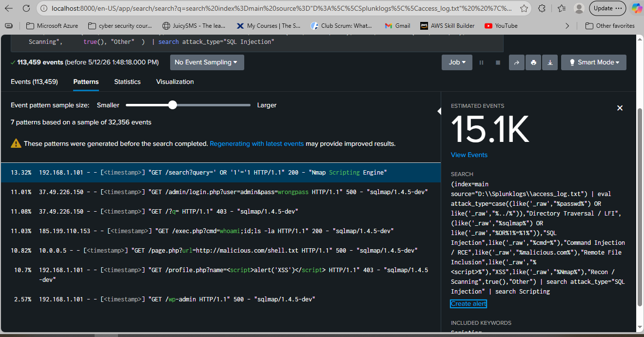Stop the search job
Screen dimensions: 644x337
(498, 62)
